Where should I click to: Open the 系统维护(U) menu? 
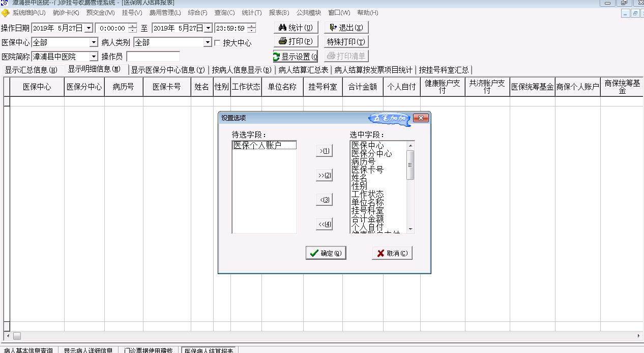pos(29,13)
